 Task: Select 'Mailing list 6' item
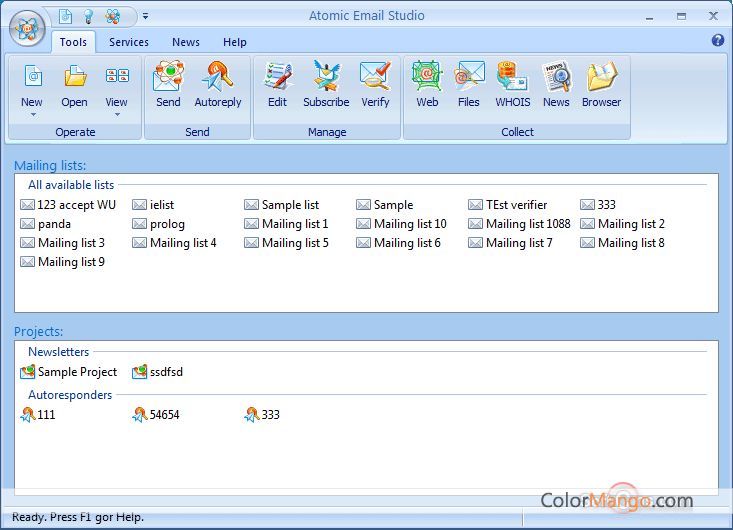[x=398, y=243]
